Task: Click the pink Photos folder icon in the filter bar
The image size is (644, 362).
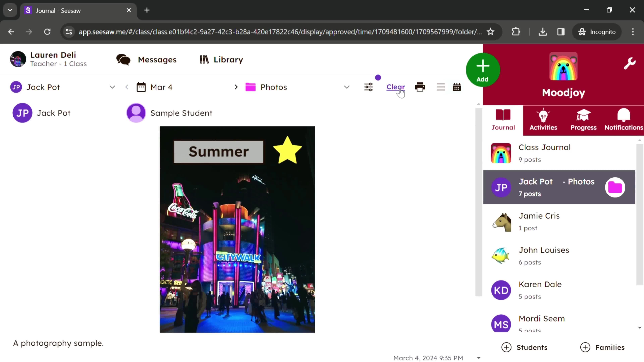Action: pyautogui.click(x=250, y=87)
